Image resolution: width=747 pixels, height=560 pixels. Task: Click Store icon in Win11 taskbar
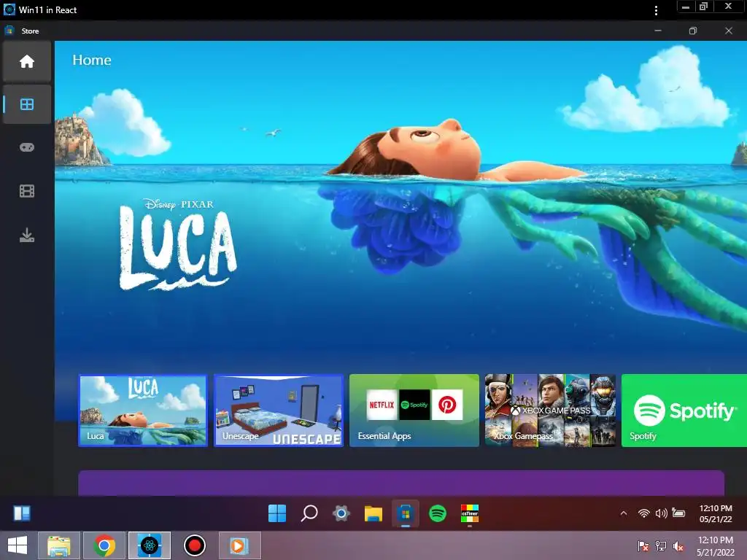coord(406,513)
